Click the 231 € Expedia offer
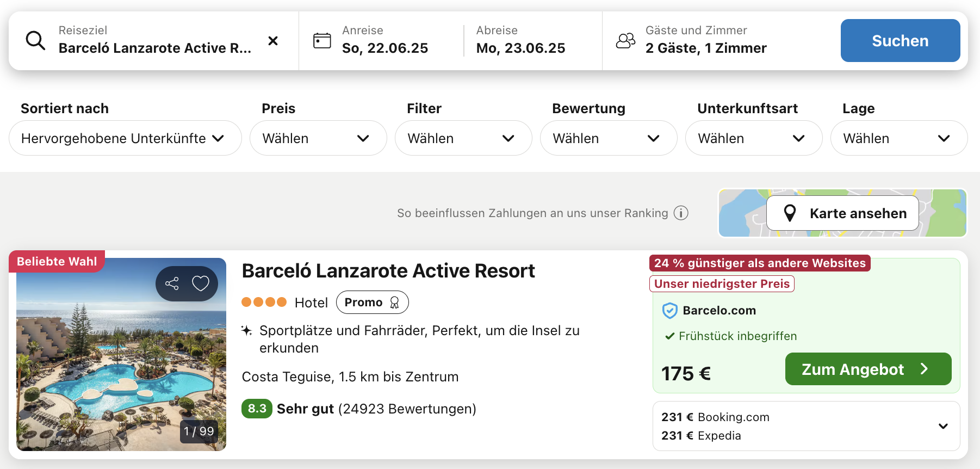The height and width of the screenshot is (469, 980). point(701,435)
